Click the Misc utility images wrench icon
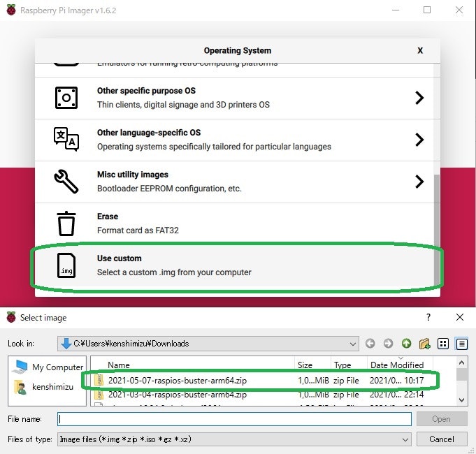The height and width of the screenshot is (454, 476). pyautogui.click(x=66, y=182)
